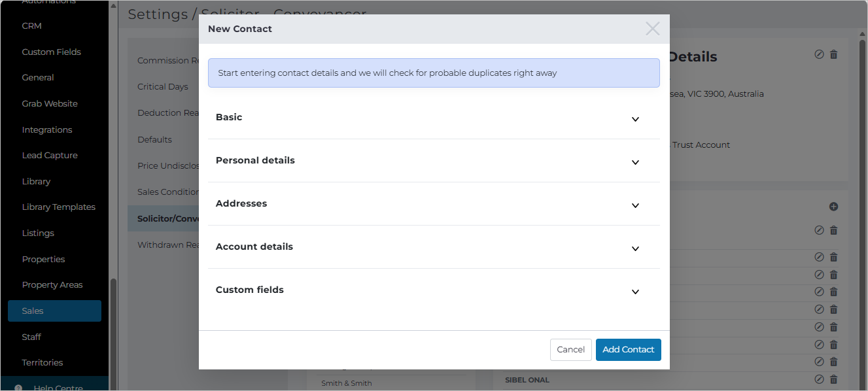Open the Price Undisclos... settings item
Image resolution: width=868 pixels, height=391 pixels.
168,165
